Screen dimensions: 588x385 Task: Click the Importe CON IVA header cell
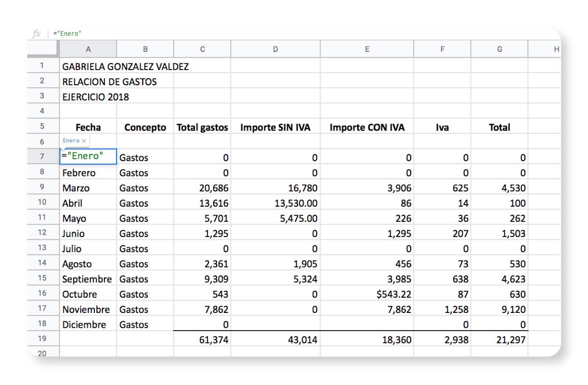coord(367,127)
